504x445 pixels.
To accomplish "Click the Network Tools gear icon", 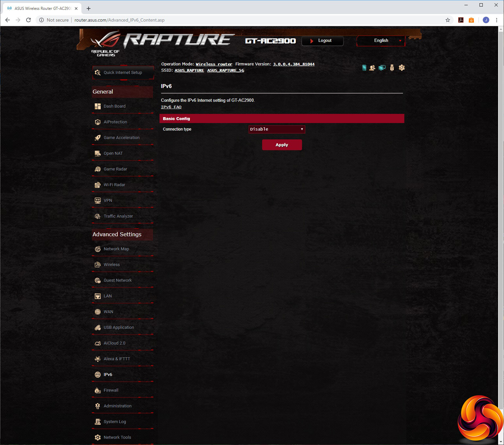I will [97, 437].
